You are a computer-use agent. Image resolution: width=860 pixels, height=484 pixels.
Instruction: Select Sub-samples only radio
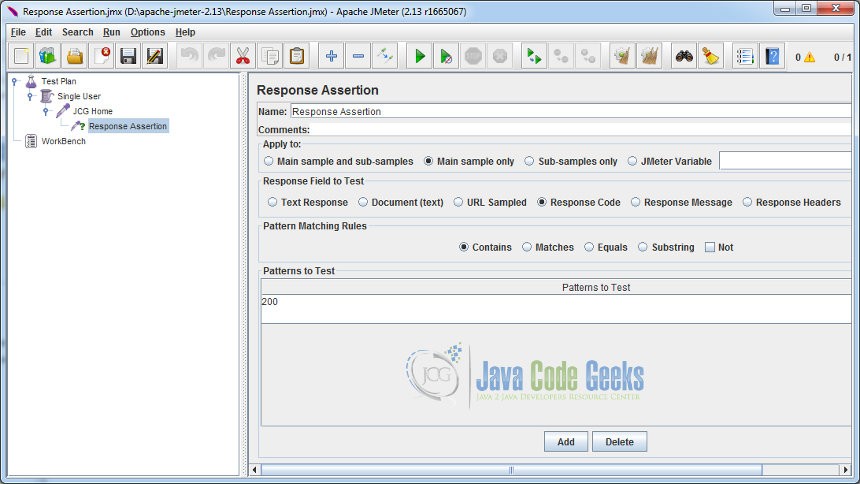coord(529,161)
